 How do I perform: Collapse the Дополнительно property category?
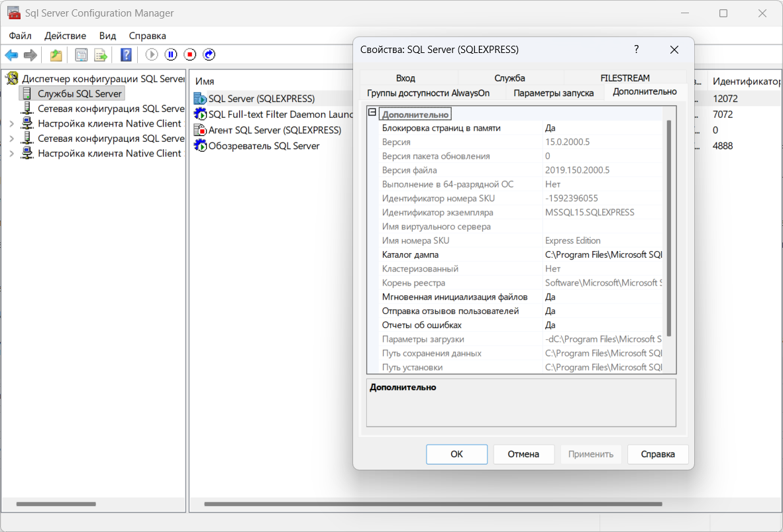[372, 113]
